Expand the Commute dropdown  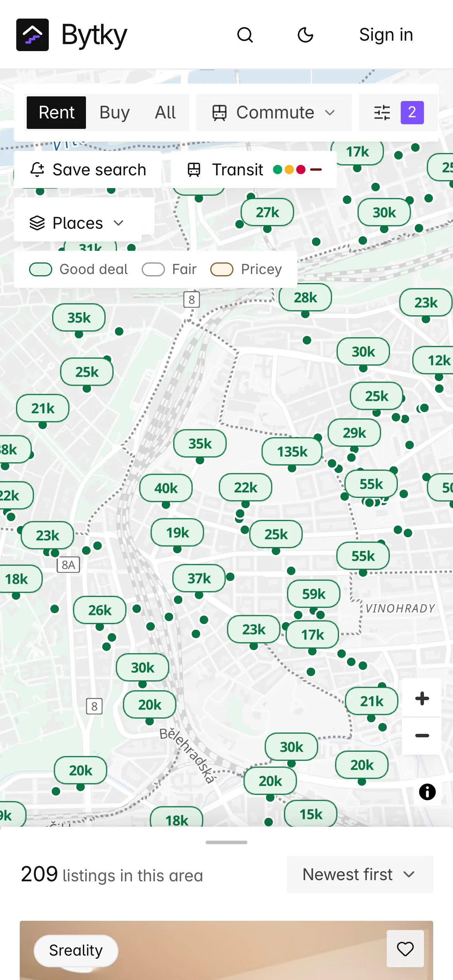coord(274,113)
